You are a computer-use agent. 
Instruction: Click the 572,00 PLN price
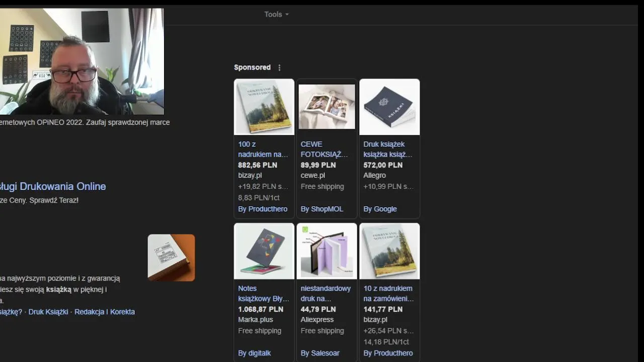383,165
